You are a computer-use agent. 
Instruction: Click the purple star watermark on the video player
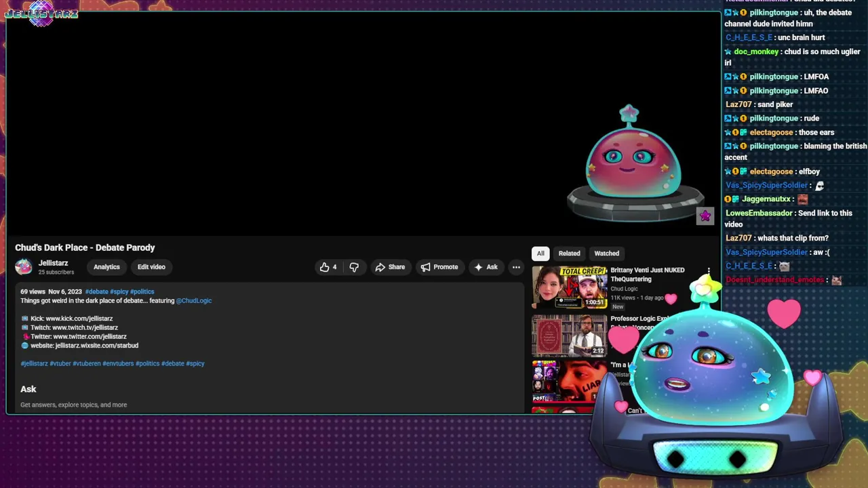[x=705, y=216]
